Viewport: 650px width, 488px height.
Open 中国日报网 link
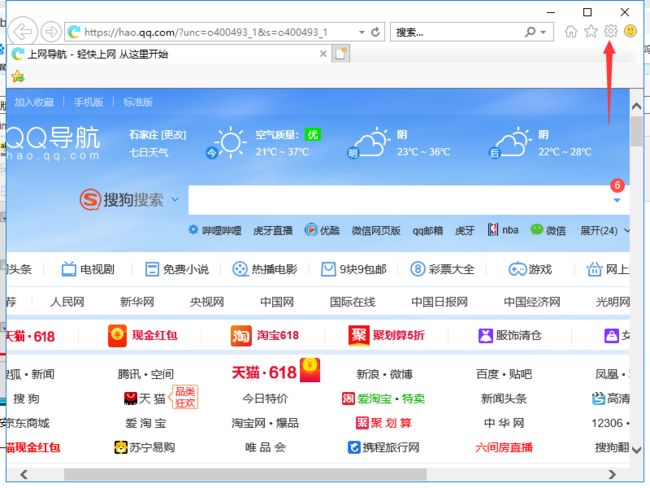(x=439, y=302)
